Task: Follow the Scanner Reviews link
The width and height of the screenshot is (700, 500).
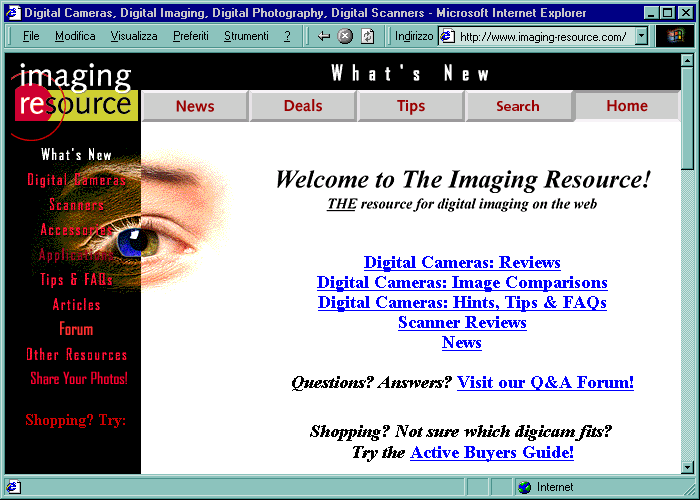Action: coord(462,322)
